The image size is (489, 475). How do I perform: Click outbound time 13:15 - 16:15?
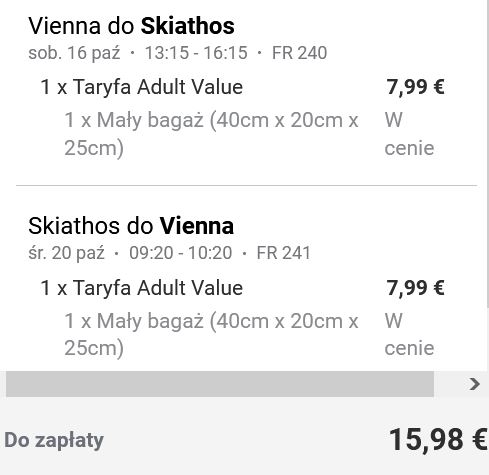point(196,53)
